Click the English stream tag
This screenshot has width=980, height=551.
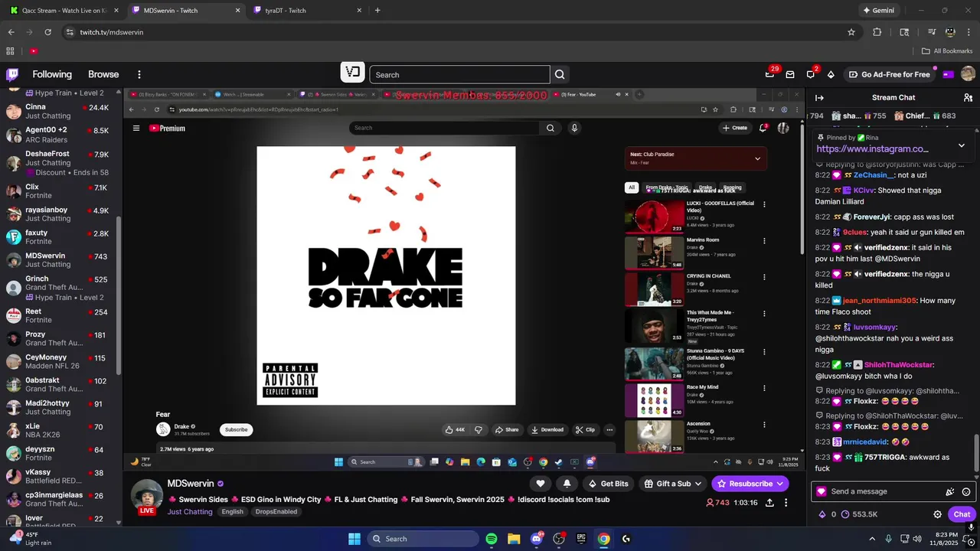pos(233,511)
